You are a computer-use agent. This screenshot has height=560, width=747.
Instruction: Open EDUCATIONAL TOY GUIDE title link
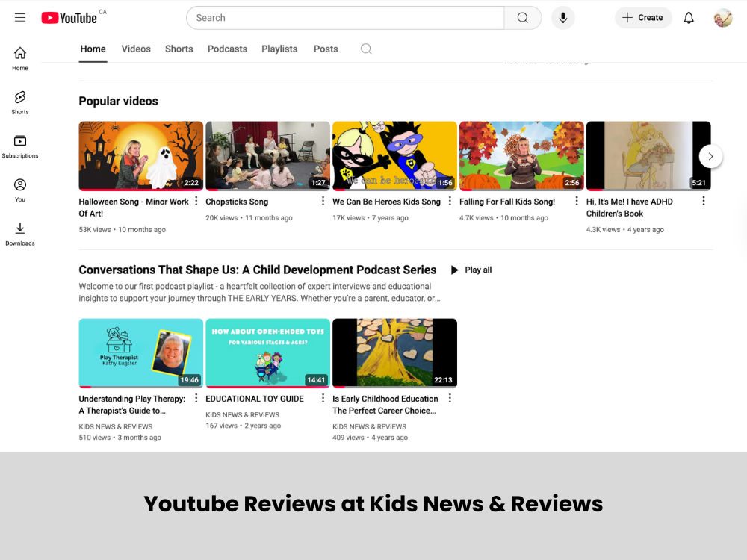(x=255, y=399)
